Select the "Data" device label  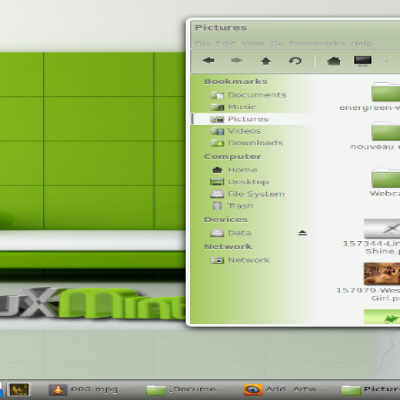(x=239, y=233)
